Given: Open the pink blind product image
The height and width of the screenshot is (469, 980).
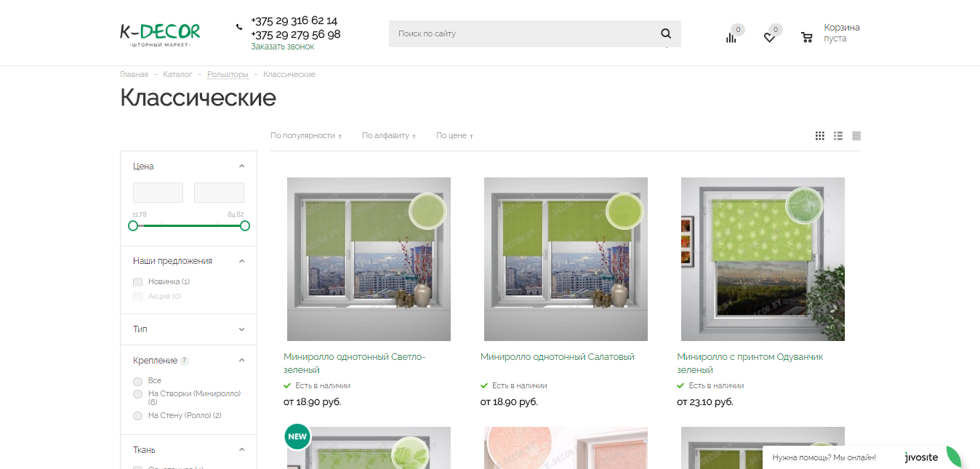Looking at the screenshot, I should tap(566, 448).
